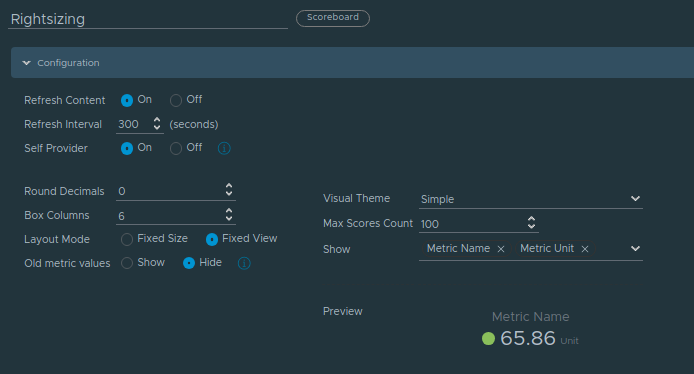Select Show for old metric values
The image size is (694, 374).
(127, 263)
